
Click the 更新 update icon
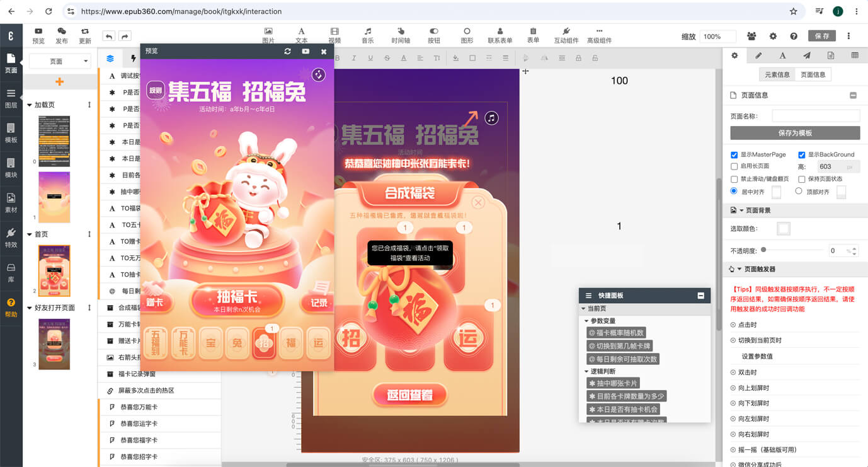pos(85,35)
